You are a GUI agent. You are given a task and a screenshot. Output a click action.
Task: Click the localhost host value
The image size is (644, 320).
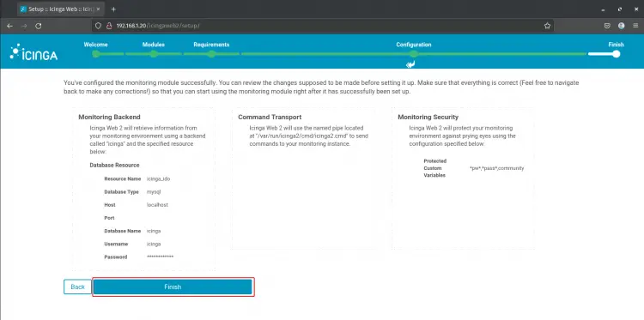pyautogui.click(x=157, y=205)
